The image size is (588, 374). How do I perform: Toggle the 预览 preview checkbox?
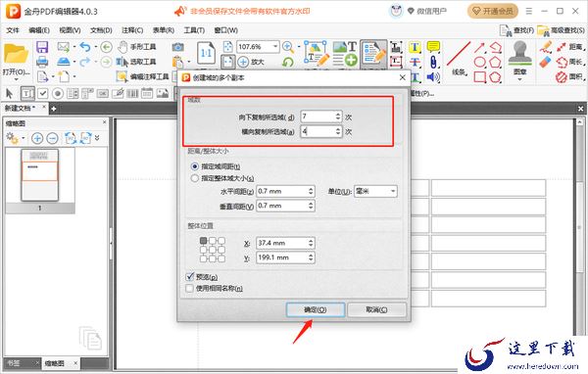click(190, 277)
